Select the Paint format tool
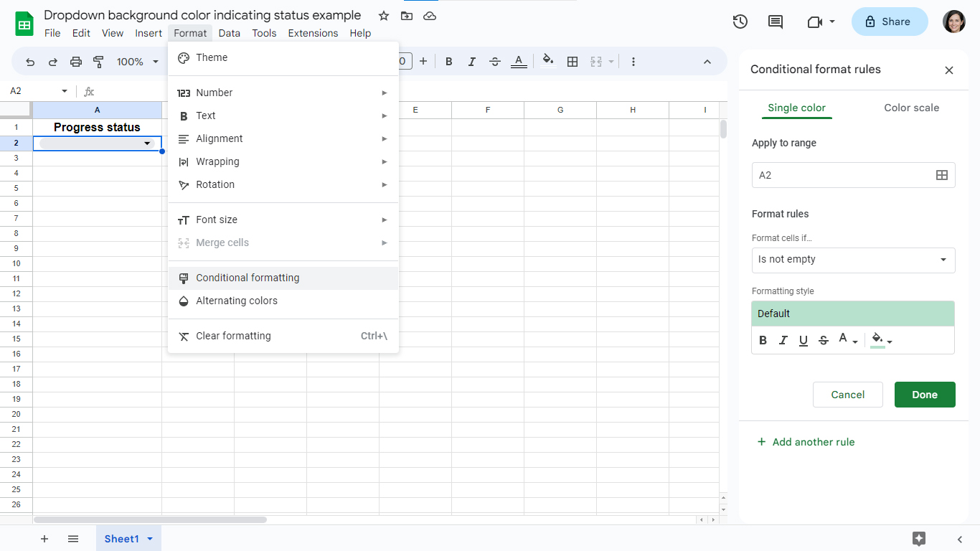The width and height of the screenshot is (980, 551). click(x=98, y=62)
